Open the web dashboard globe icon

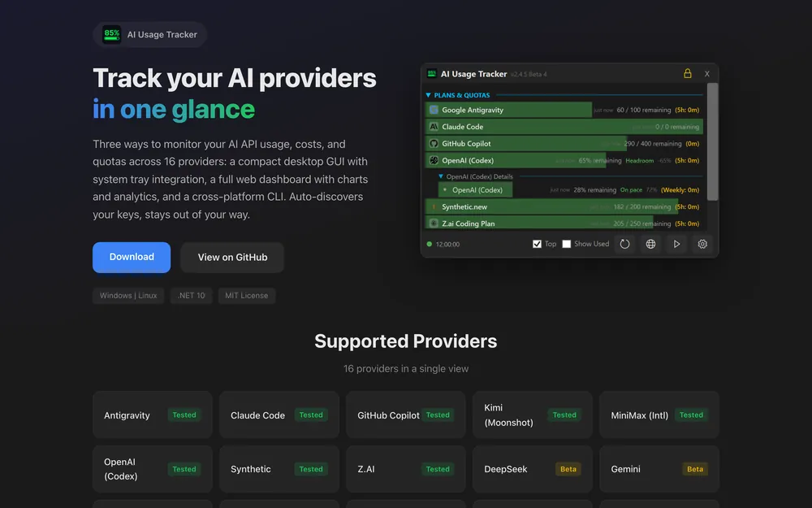point(651,244)
